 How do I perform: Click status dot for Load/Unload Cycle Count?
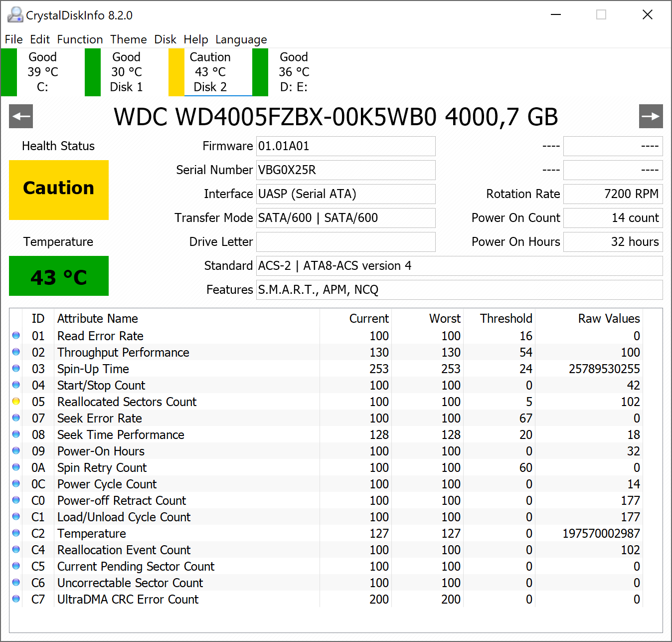tap(16, 517)
